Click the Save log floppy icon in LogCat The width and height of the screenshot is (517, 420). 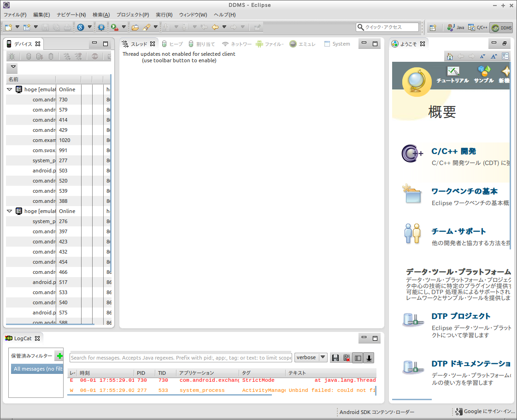335,358
